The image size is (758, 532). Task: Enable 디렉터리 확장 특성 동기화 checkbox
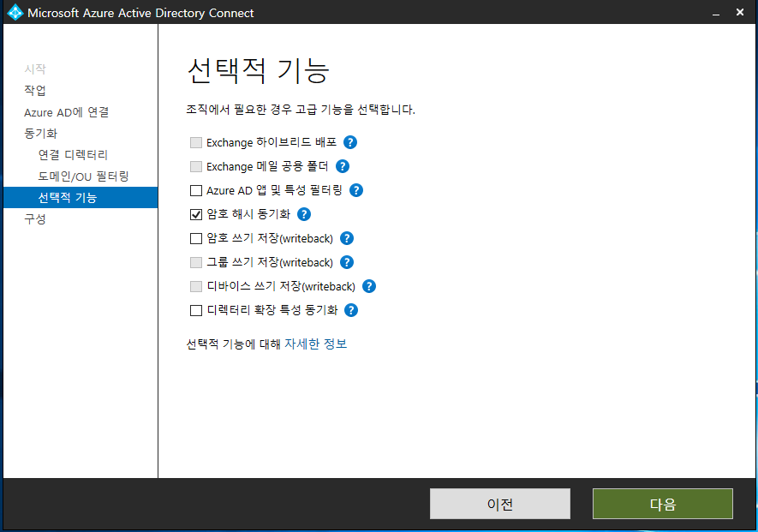tap(196, 310)
